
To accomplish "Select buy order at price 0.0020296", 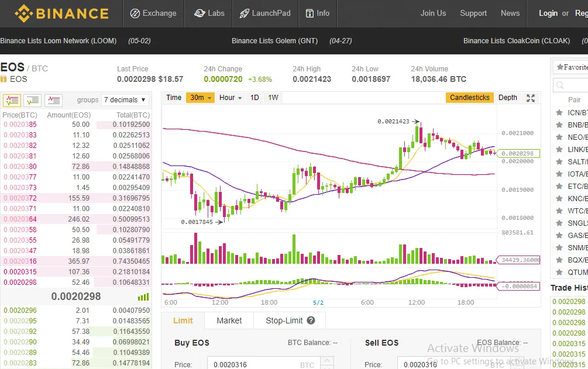I will click(x=76, y=311).
